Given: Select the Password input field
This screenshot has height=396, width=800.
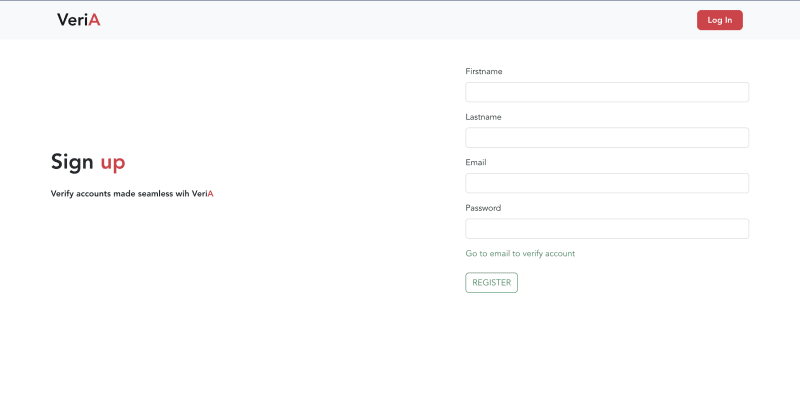Looking at the screenshot, I should 607,229.
